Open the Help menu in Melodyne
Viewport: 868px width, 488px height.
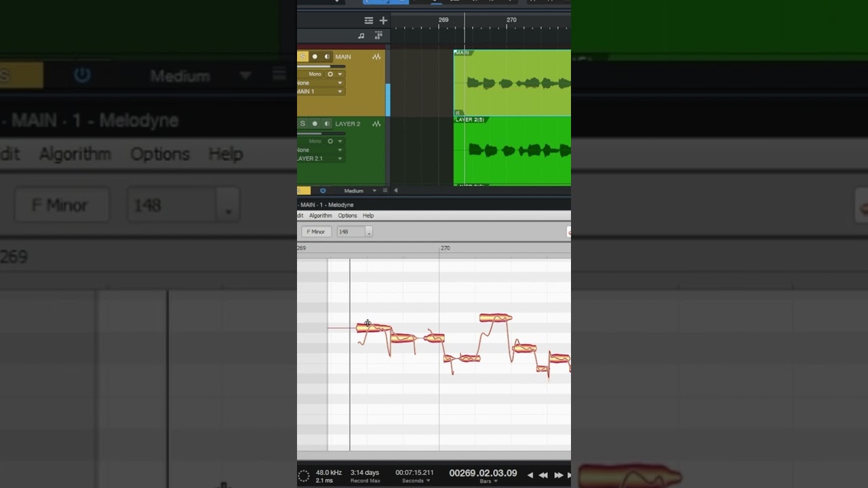pos(368,216)
